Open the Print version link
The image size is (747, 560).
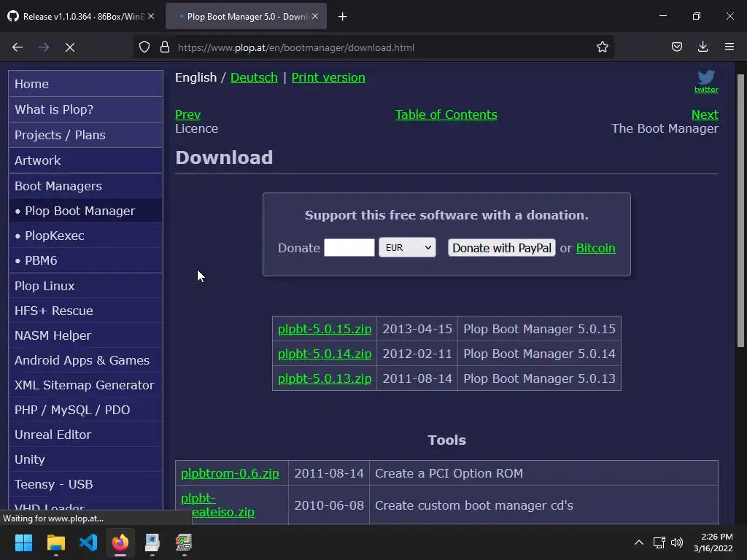[328, 77]
